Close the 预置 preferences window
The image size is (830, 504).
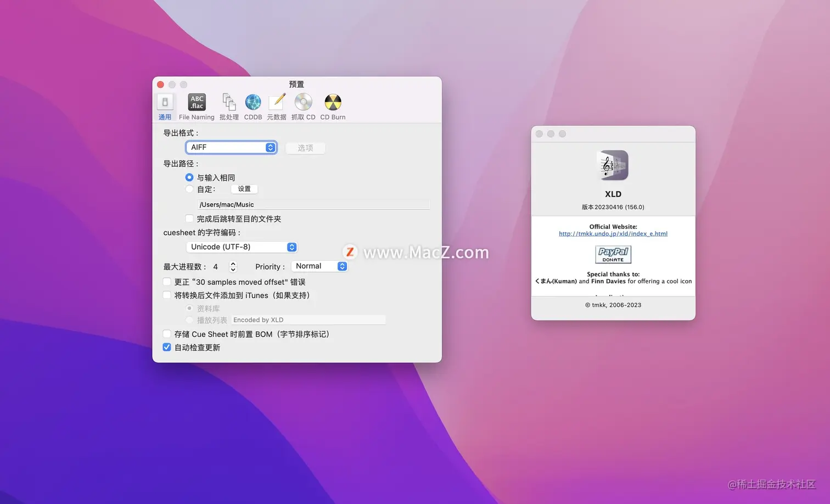160,85
